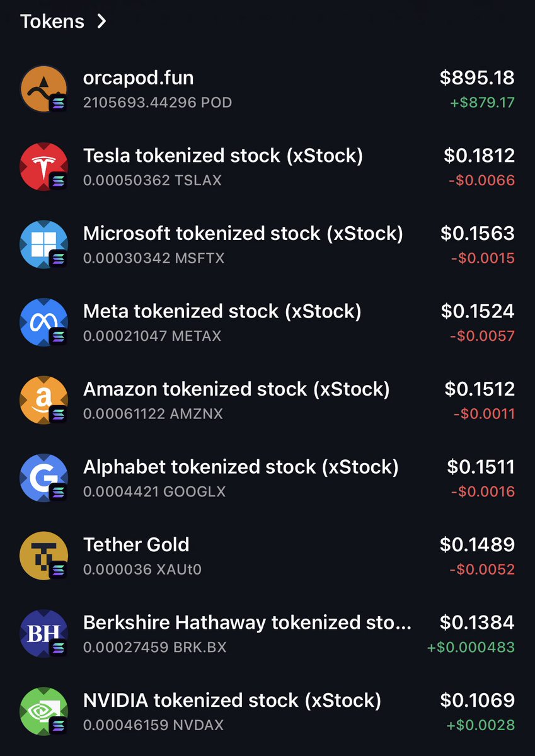Open the orcapod.fun token icon
This screenshot has width=535, height=756.
(44, 89)
